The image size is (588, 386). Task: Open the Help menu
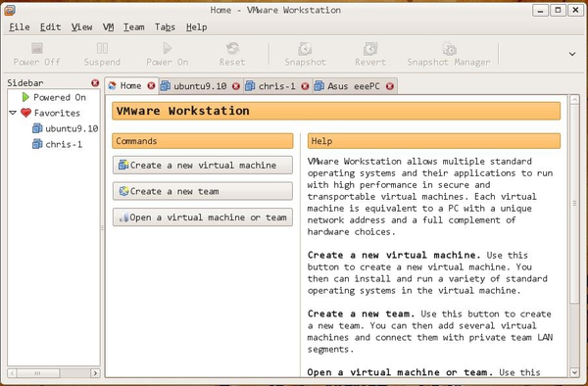tap(197, 27)
